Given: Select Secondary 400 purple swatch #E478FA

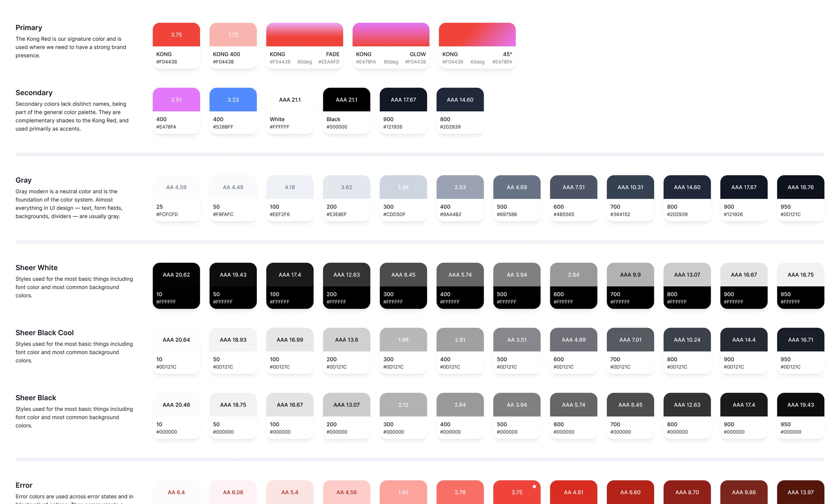Looking at the screenshot, I should coord(176,111).
